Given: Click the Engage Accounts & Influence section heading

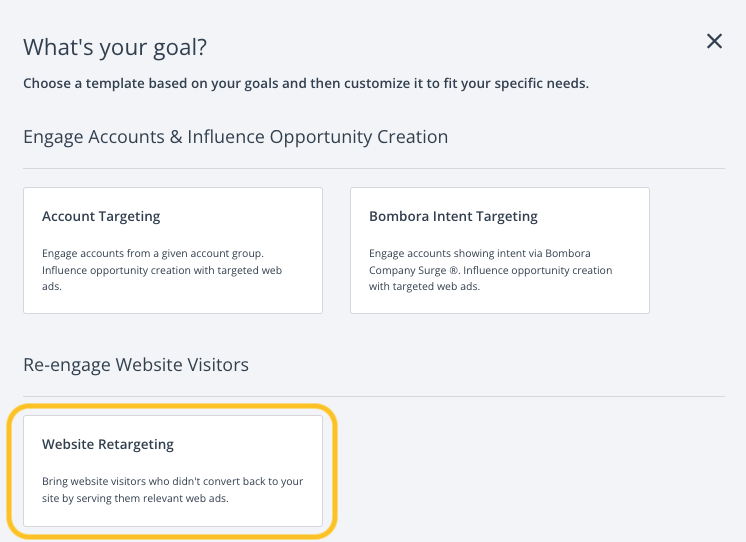Looking at the screenshot, I should (235, 136).
